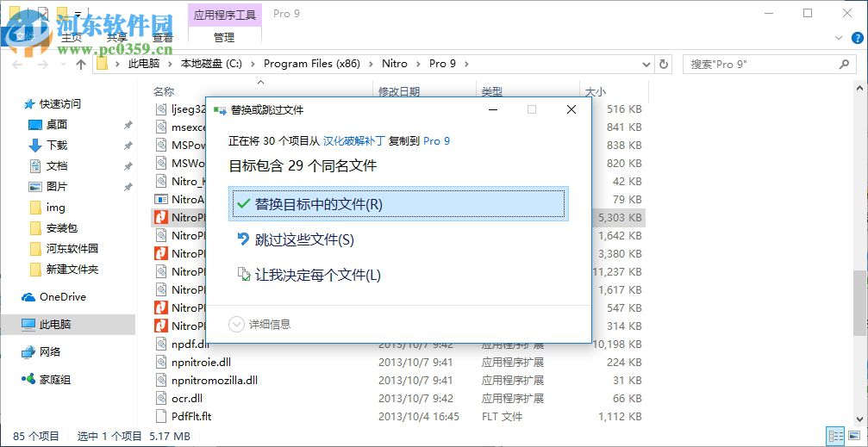Open 桌面 in navigation pane

57,125
